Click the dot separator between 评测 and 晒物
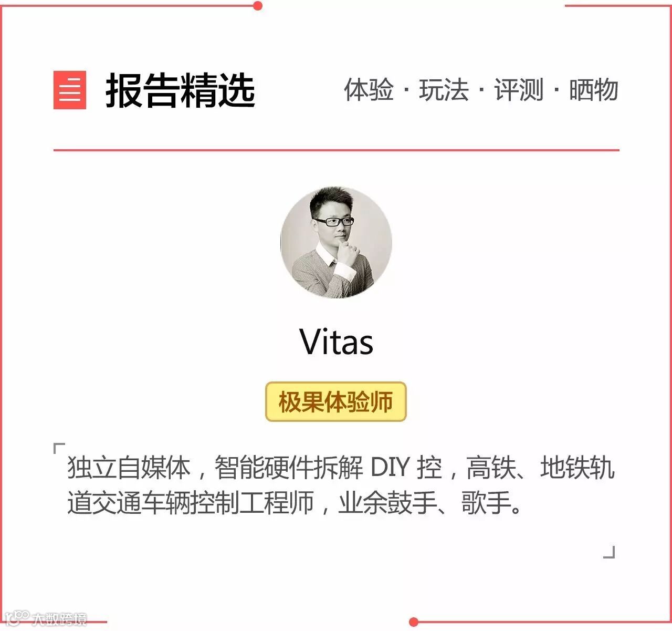 [x=556, y=90]
